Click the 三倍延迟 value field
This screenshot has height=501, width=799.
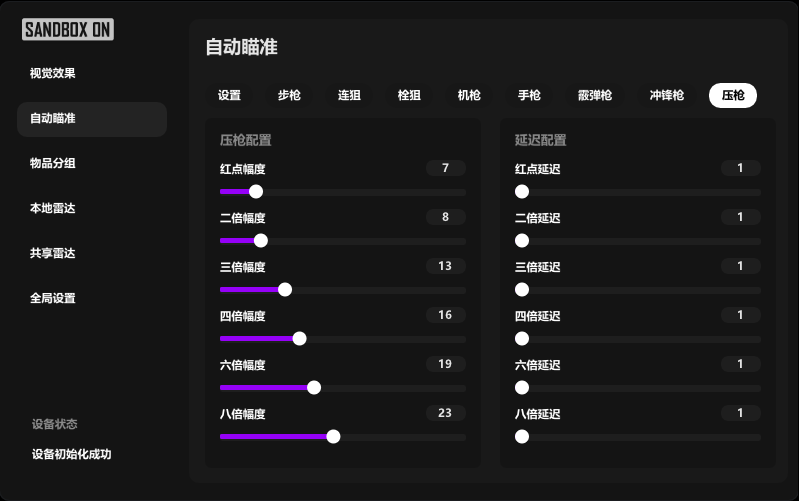(741, 266)
